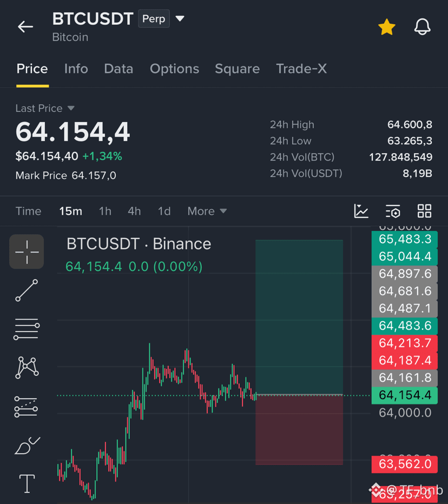The height and width of the screenshot is (504, 448).
Task: Click the current price label 64,154.4
Action: [x=405, y=395]
